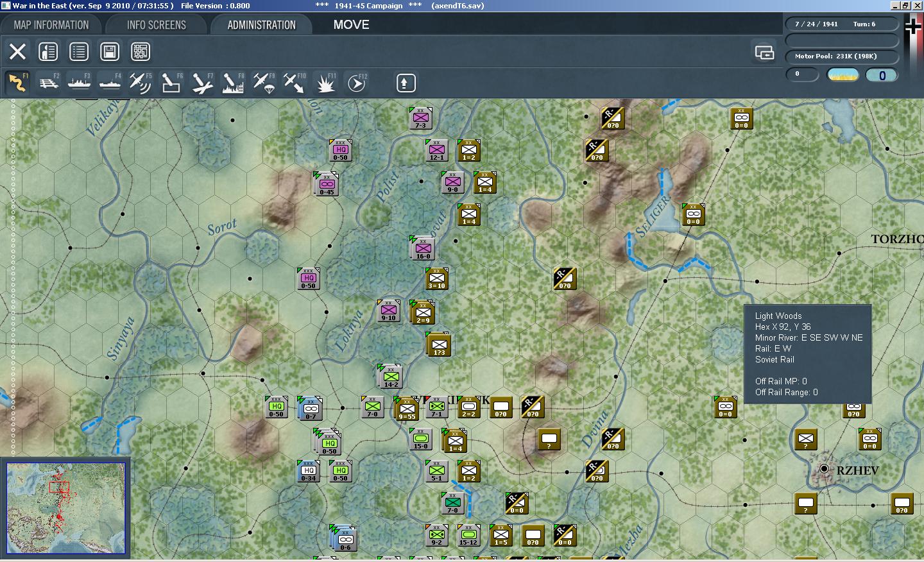Screen dimensions: 924x562
Task: Select the pink unit labeled 9-0
Action: [x=452, y=183]
